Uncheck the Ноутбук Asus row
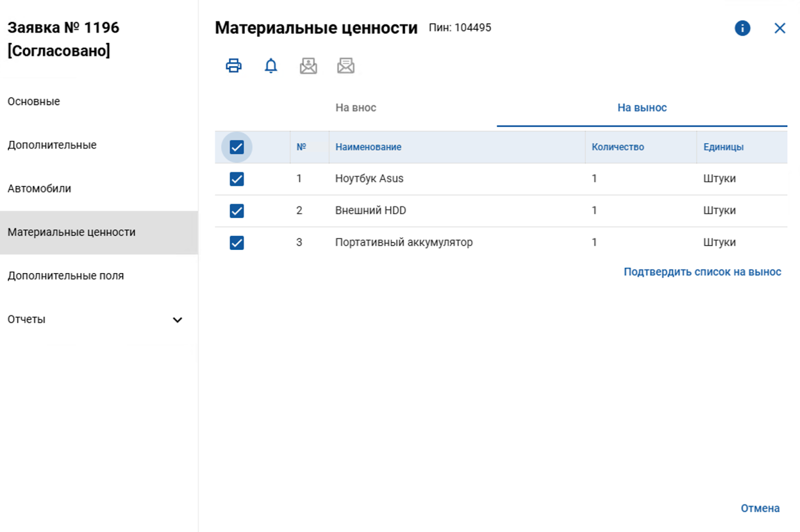The height and width of the screenshot is (532, 800). coord(236,179)
